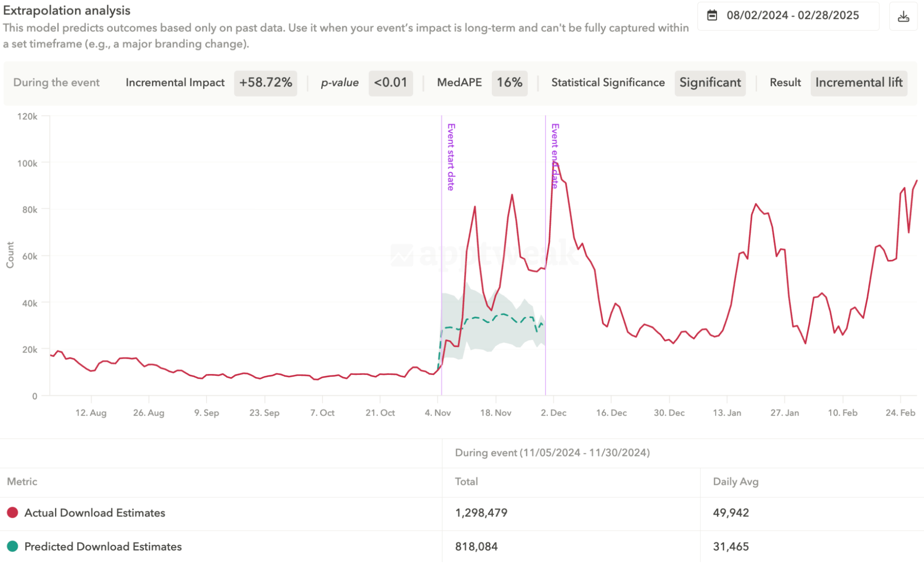Select the Incremental Impact +58.72% badge
This screenshot has width=924, height=563.
(265, 83)
